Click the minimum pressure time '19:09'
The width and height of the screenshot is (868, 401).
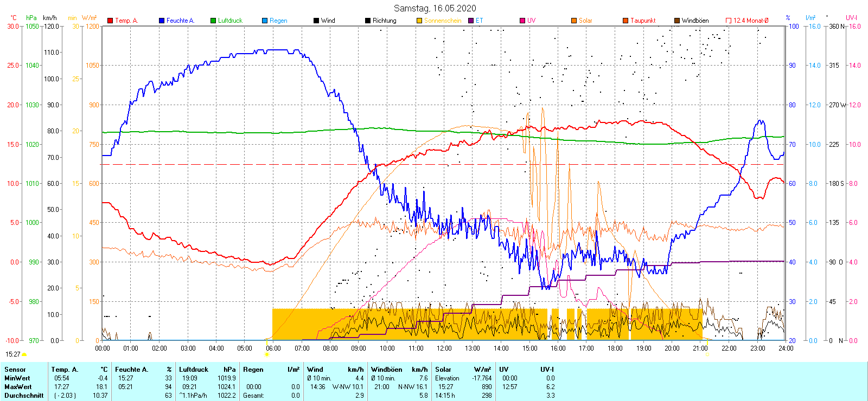(x=190, y=378)
